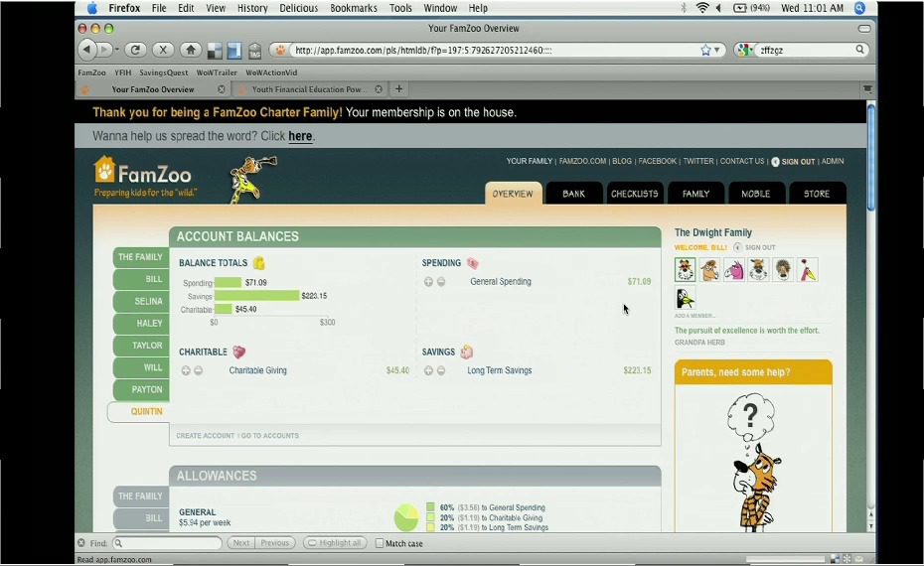Click the Savings balance bar $223.15
This screenshot has height=566, width=924.
click(256, 296)
